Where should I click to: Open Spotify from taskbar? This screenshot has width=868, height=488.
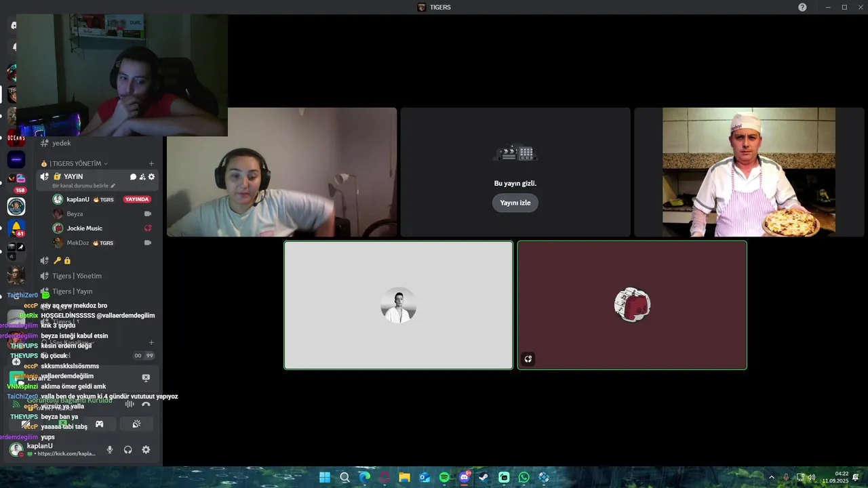[444, 477]
